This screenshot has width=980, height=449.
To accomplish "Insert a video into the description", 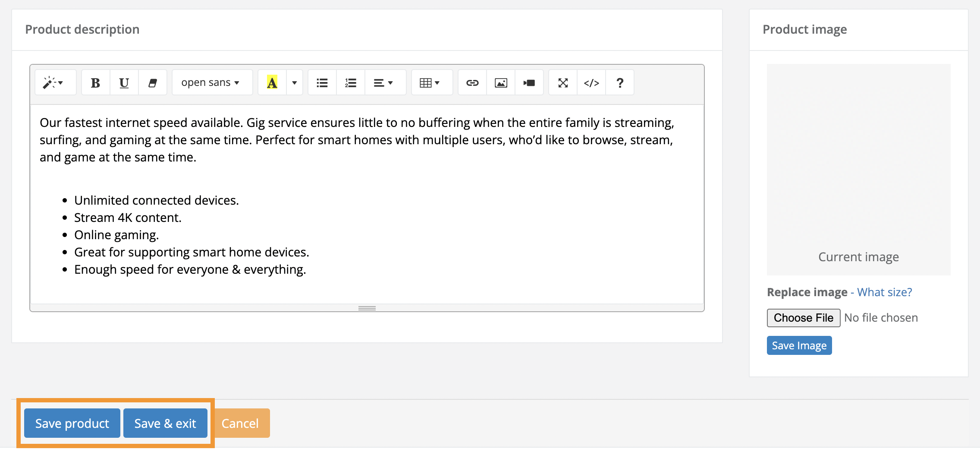I will pyautogui.click(x=529, y=82).
